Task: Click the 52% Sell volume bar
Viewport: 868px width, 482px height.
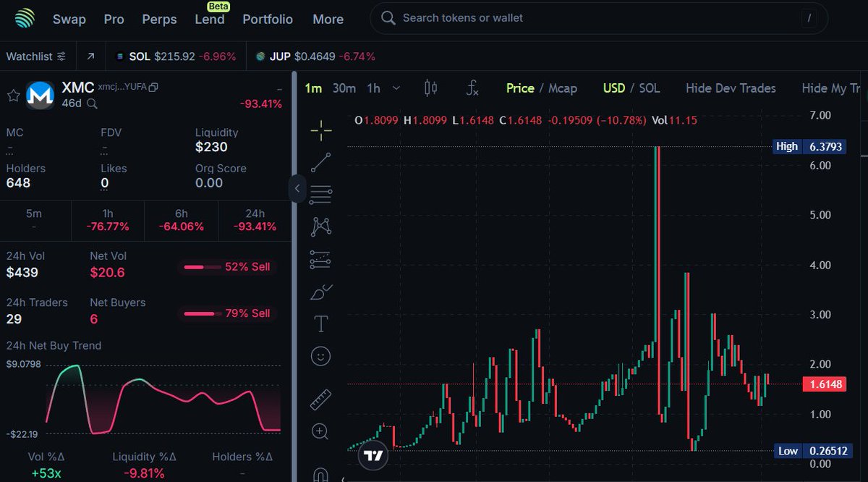Action: click(227, 267)
